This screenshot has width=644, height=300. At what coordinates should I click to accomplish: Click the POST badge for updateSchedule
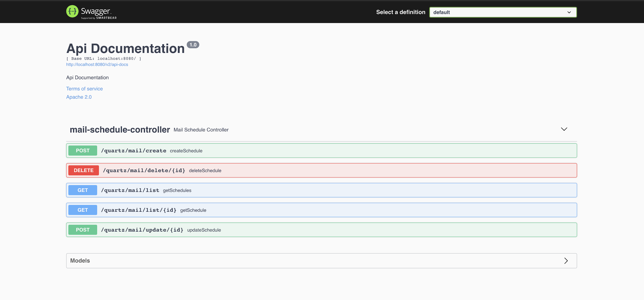[83, 229]
